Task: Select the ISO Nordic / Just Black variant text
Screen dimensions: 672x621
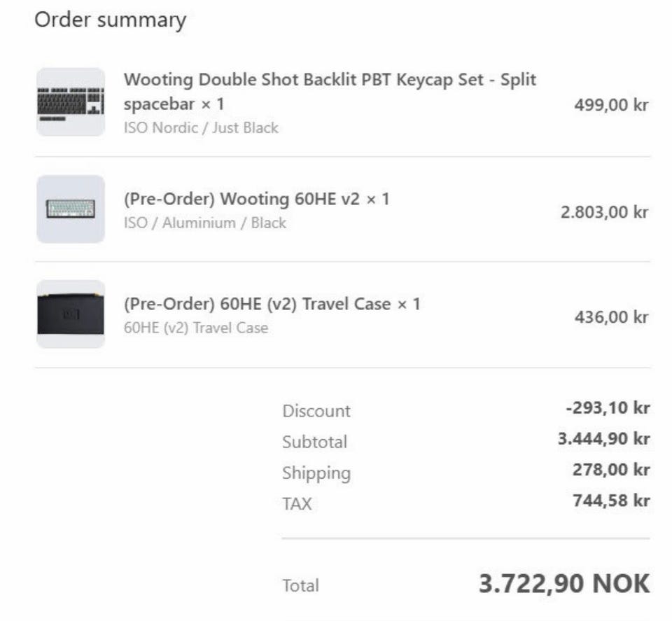Action: point(201,127)
